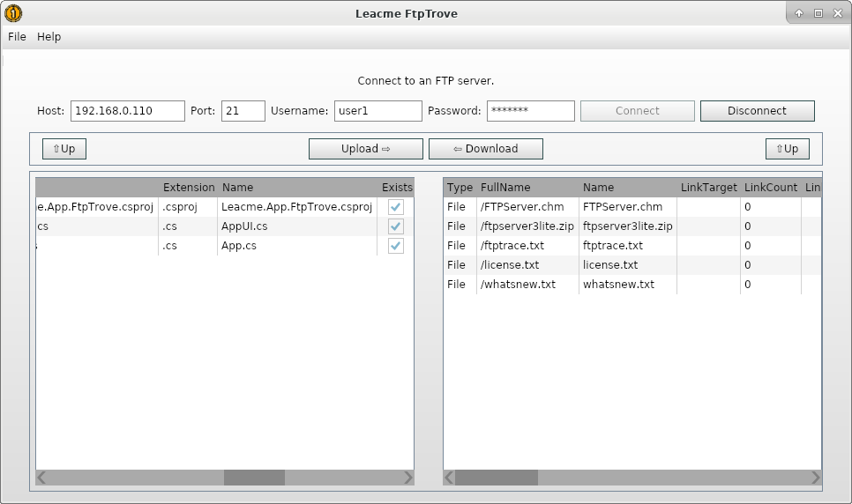The width and height of the screenshot is (852, 504).
Task: Focus the Host address input field
Action: [x=127, y=111]
